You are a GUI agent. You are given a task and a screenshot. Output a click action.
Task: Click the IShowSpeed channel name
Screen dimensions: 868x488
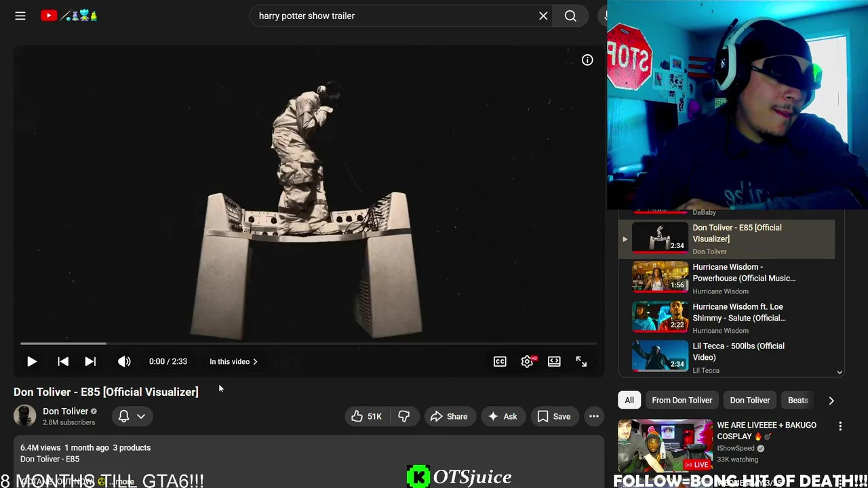(736, 448)
